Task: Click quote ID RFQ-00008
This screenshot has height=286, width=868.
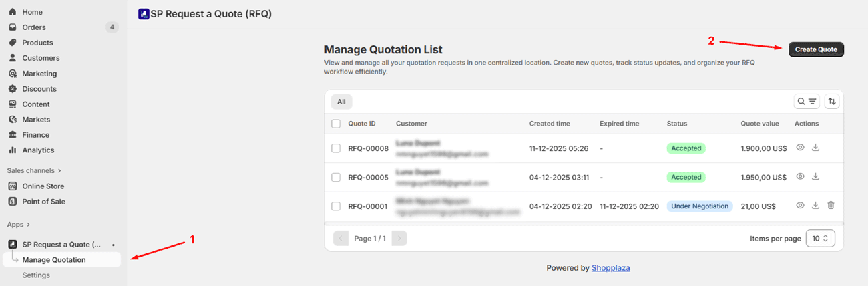Action: [x=368, y=148]
